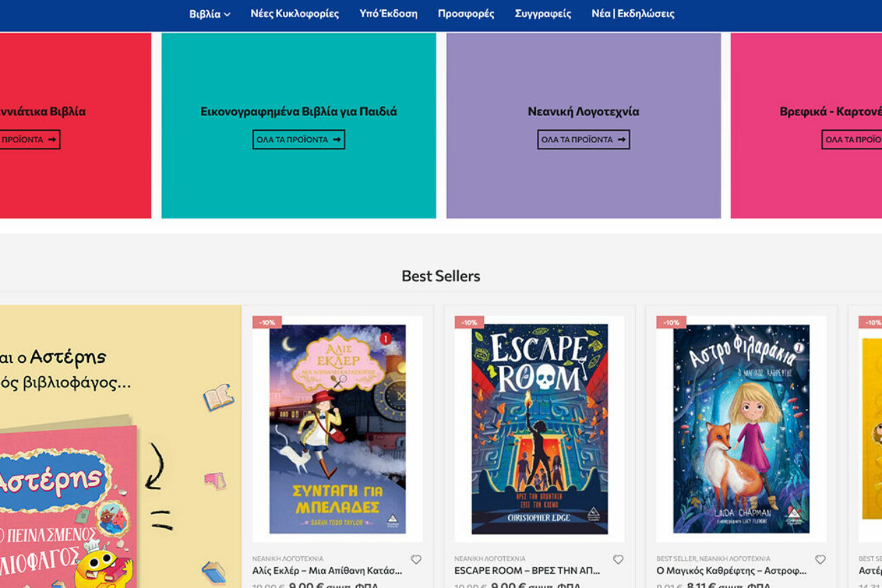
Task: Click ΟΛΑ ΤΑ ΠΡΟΪΟΝΤΑ under Νεανική Λογοτεχνία
Action: coord(583,140)
